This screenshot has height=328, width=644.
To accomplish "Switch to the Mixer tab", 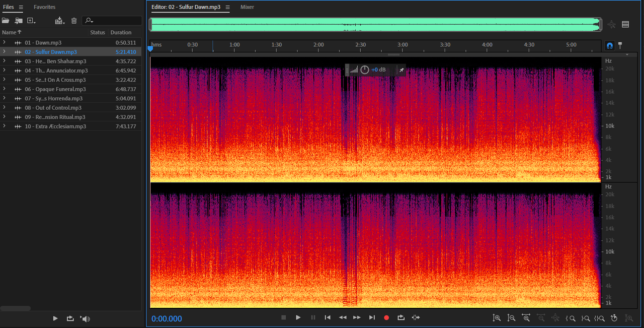I will (247, 7).
